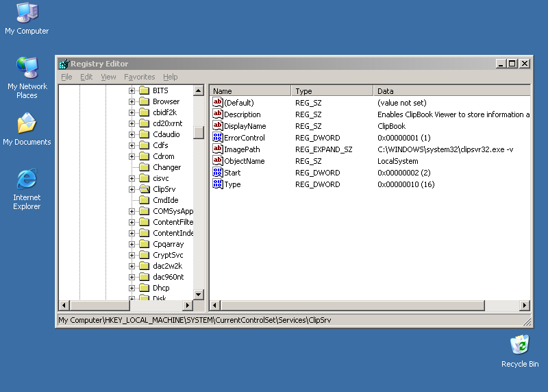This screenshot has height=392, width=548.
Task: Click values pane scroll left arrow
Action: pyautogui.click(x=214, y=306)
